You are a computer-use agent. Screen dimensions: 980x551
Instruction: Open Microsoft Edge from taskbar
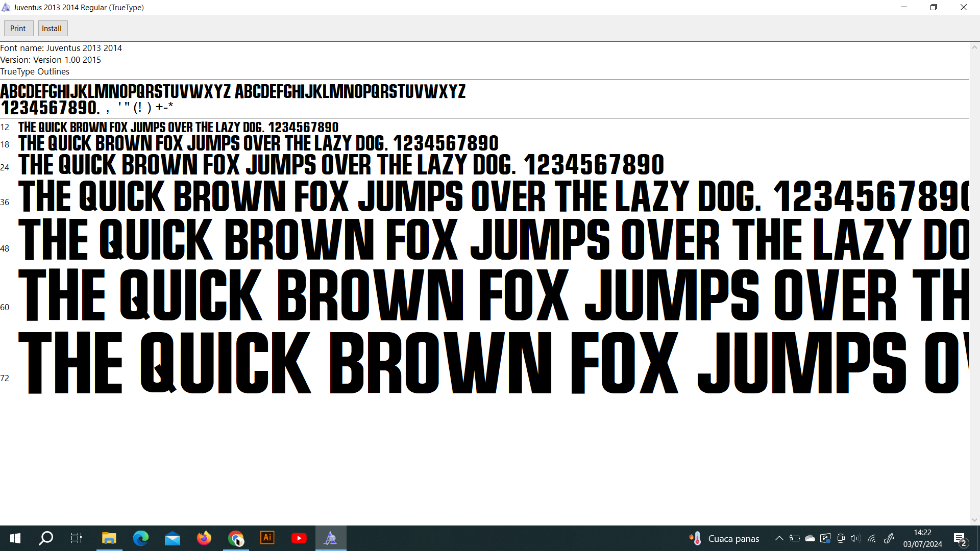(140, 538)
